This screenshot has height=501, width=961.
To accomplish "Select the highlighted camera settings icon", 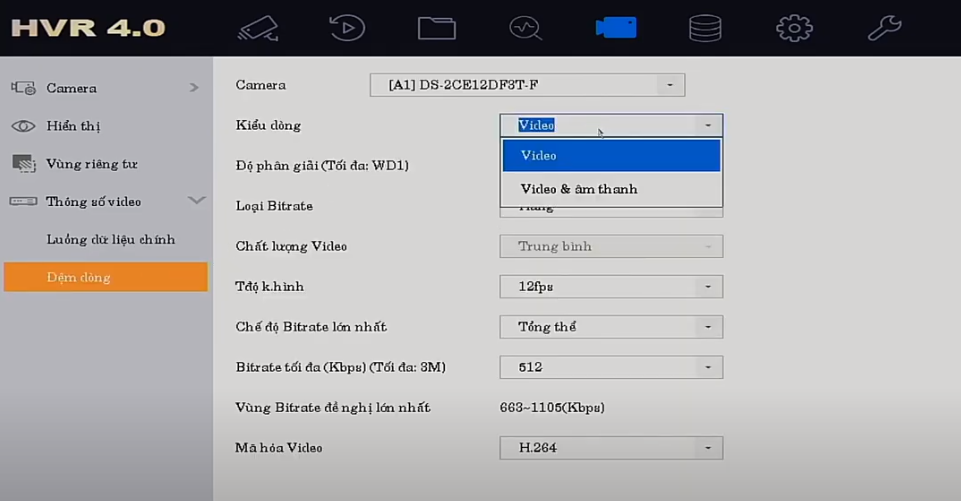I will coord(615,27).
